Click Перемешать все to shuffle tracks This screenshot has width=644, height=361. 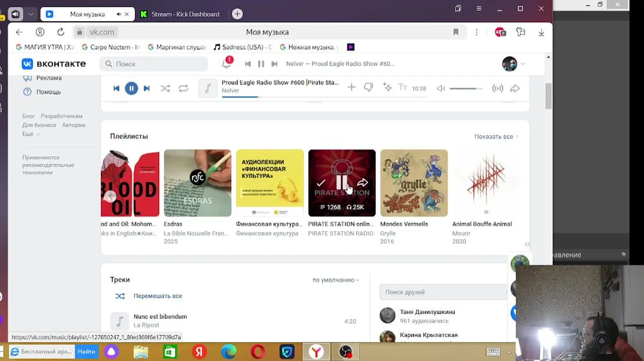[x=157, y=296]
